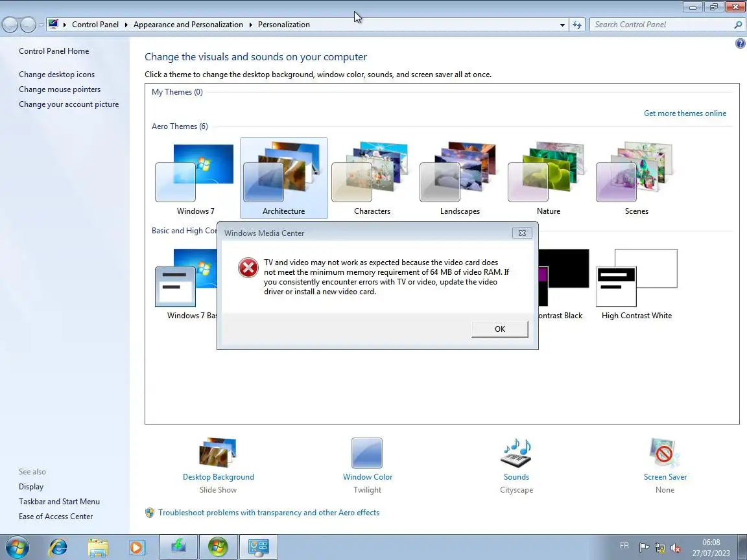747x560 pixels.
Task: Click Appearance and Personalization breadcrumb
Action: (x=188, y=25)
